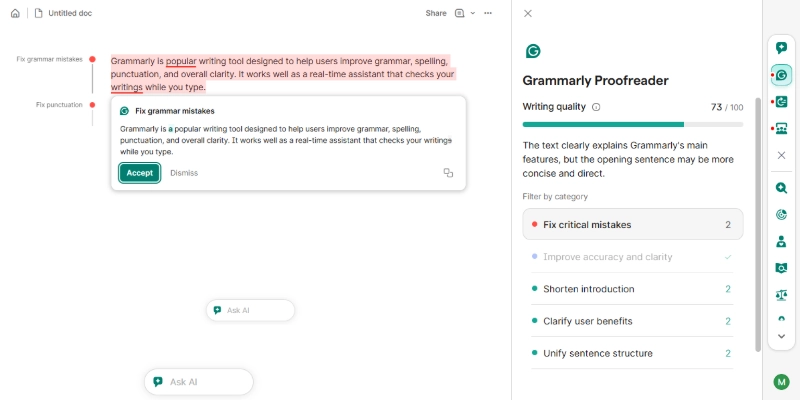Open the comments panel icon near Share

tap(460, 13)
